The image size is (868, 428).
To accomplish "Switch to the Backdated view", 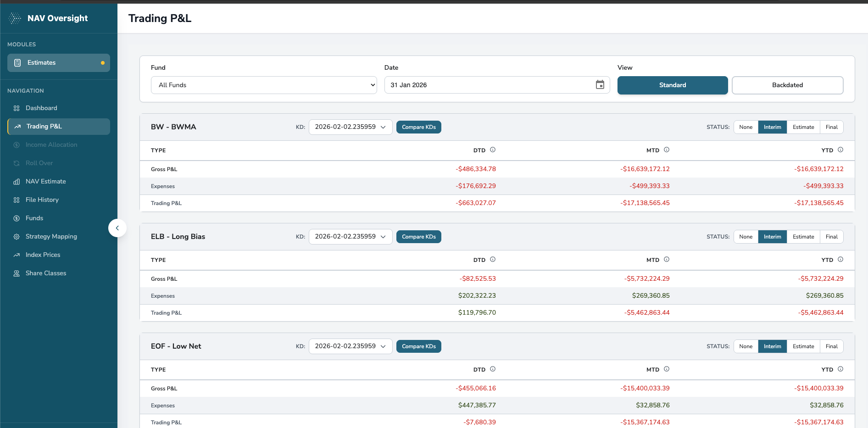I will click(787, 85).
